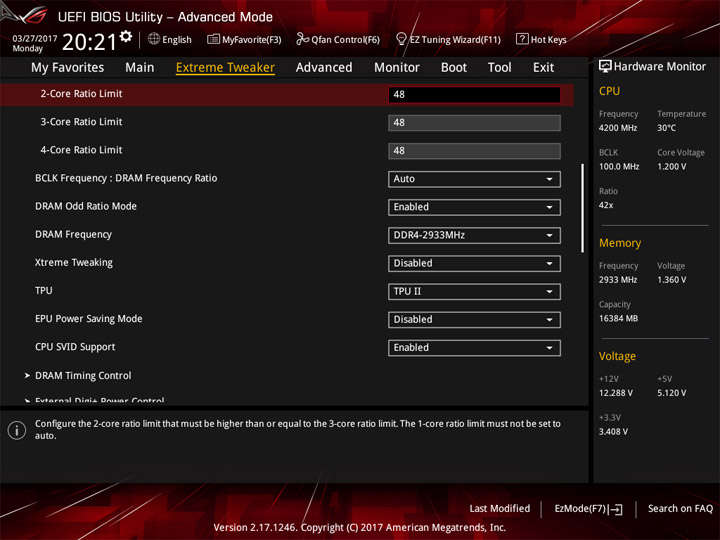Click the settings gear next to clock
720x540 pixels.
(126, 37)
